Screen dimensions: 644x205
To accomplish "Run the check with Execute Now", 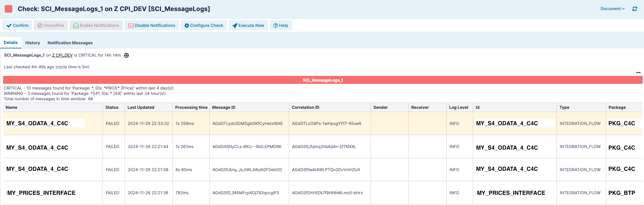I will (248, 25).
